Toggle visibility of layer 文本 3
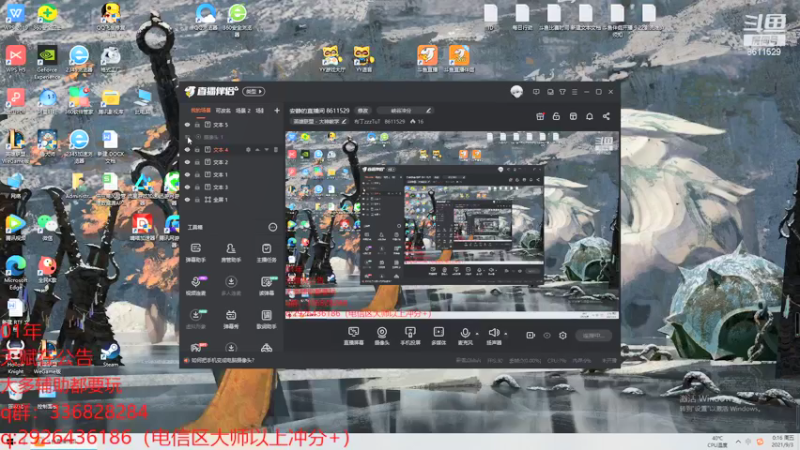This screenshot has height=450, width=800. tap(187, 187)
